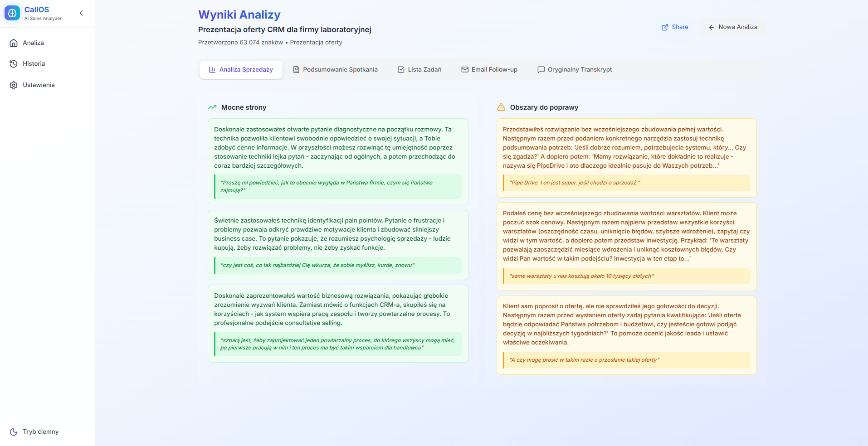868x446 pixels.
Task: Click the Email Follow-up envelope icon
Action: tap(465, 70)
